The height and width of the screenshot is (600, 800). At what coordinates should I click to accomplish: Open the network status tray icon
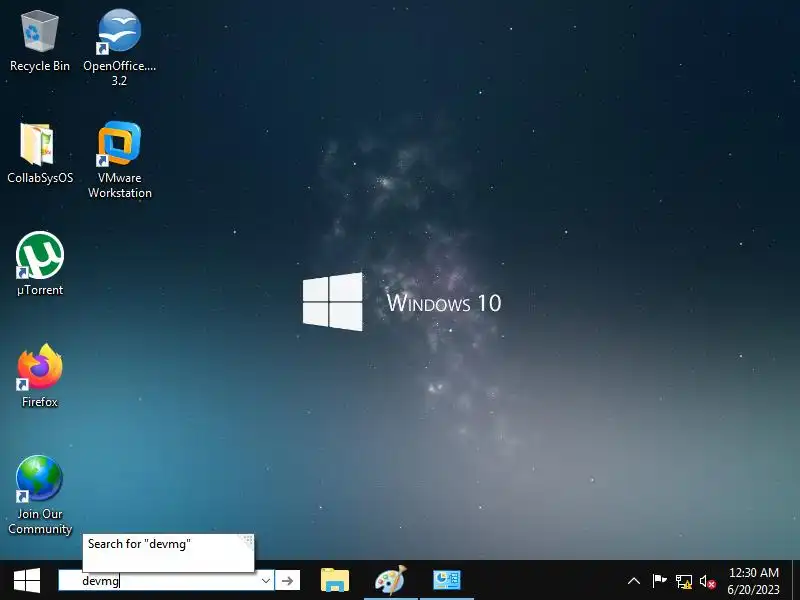(684, 581)
